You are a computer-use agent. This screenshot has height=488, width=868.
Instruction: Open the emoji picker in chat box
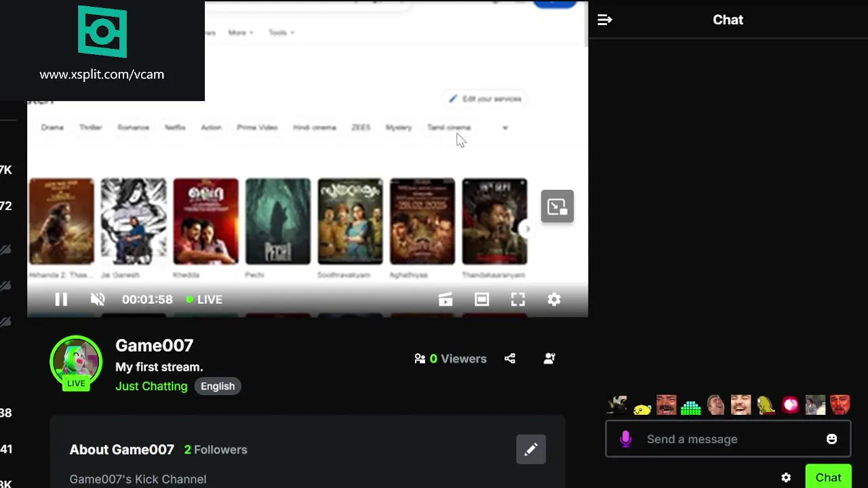831,439
